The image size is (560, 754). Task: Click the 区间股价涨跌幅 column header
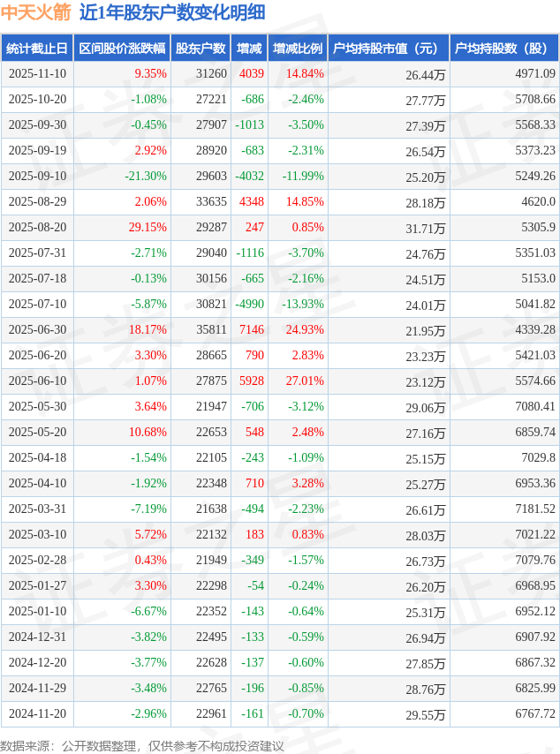pyautogui.click(x=122, y=49)
